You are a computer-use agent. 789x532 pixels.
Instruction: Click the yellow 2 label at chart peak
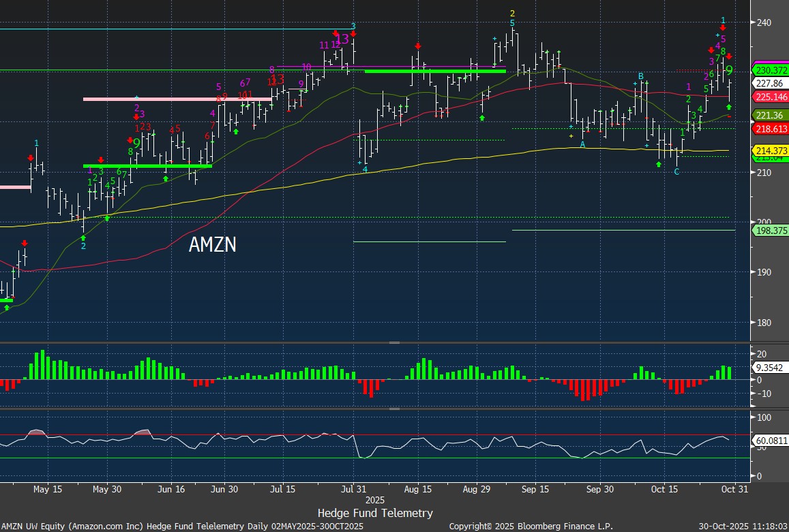tap(512, 14)
